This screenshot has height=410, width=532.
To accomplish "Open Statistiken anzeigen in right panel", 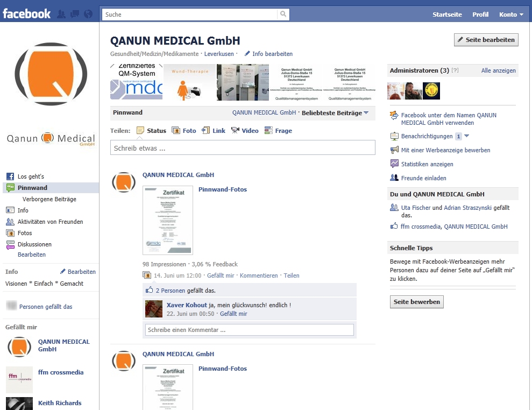I will tap(427, 164).
